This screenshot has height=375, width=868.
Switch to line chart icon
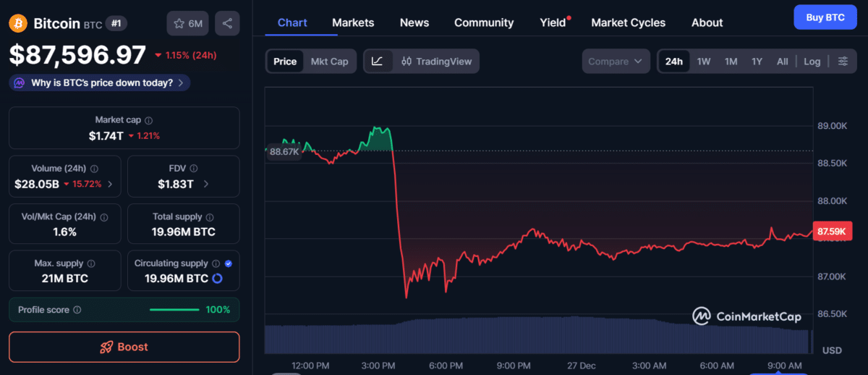tap(378, 62)
